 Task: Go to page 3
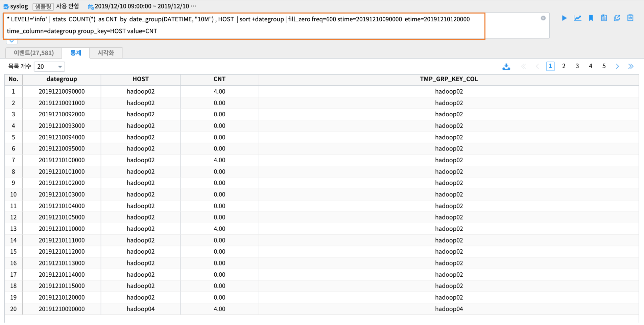click(x=577, y=66)
